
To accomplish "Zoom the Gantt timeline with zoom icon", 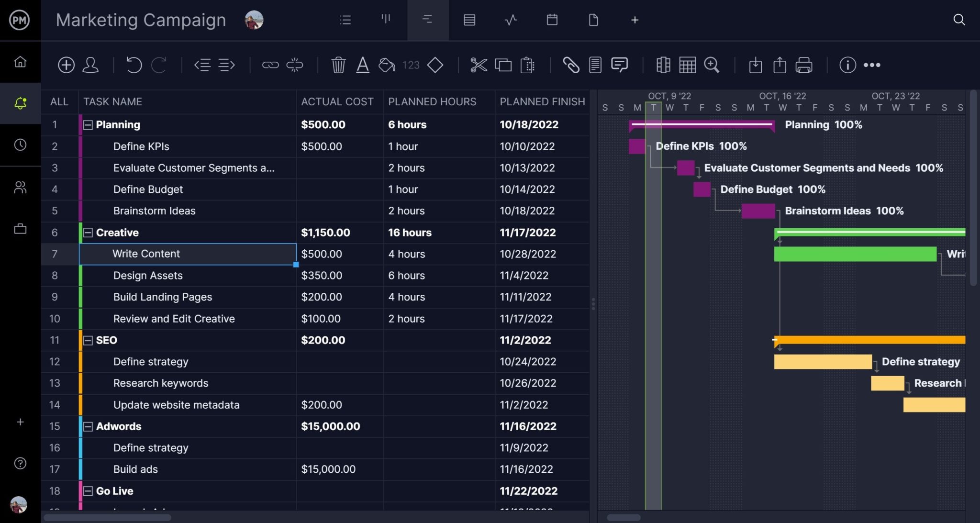I will (x=712, y=65).
